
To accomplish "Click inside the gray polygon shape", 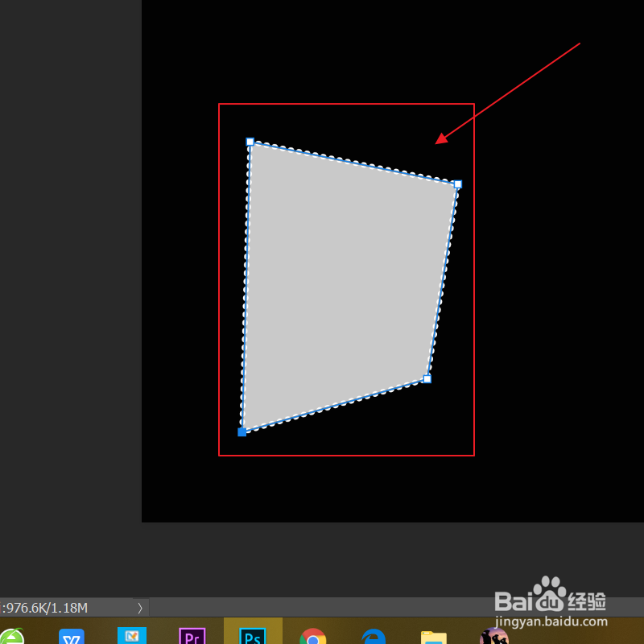I will (345, 287).
